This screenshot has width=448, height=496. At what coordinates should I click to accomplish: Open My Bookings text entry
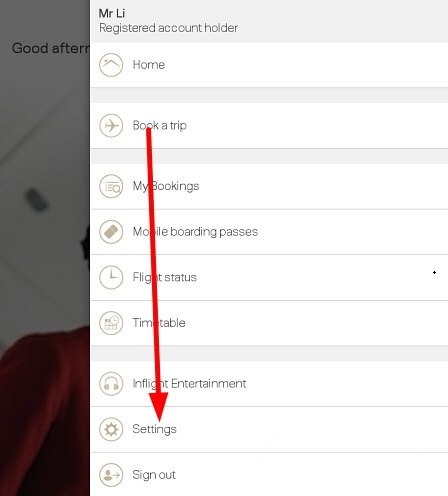[x=166, y=186]
